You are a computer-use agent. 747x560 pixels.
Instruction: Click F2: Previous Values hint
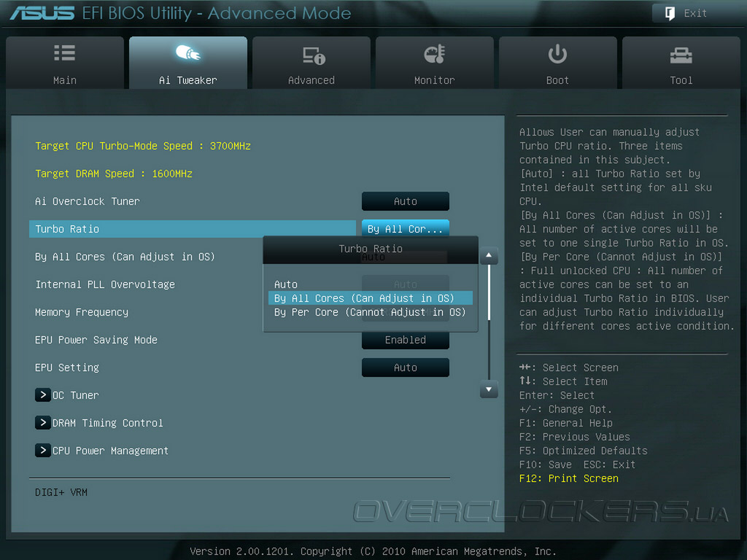(x=575, y=437)
